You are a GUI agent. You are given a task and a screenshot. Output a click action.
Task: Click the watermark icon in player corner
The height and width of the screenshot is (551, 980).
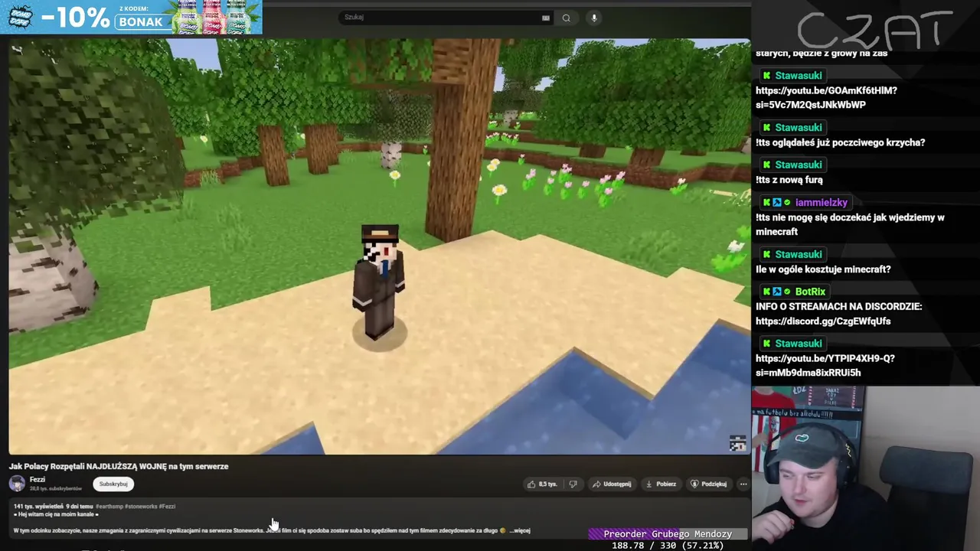coord(737,443)
